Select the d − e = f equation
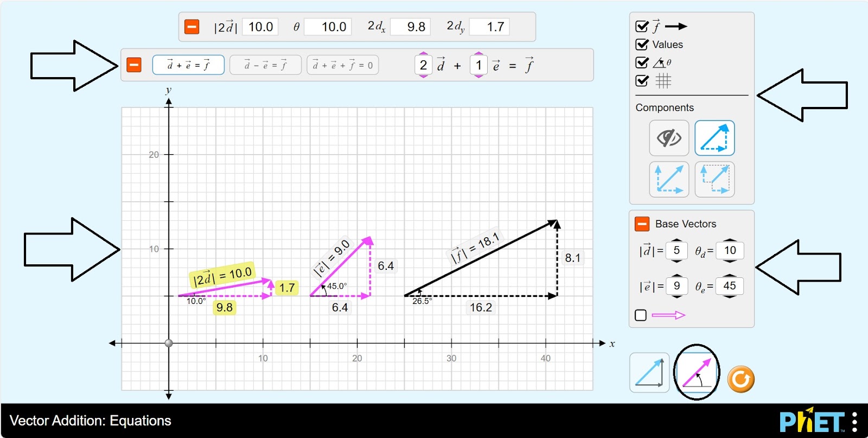This screenshot has height=438, width=868. (x=265, y=65)
